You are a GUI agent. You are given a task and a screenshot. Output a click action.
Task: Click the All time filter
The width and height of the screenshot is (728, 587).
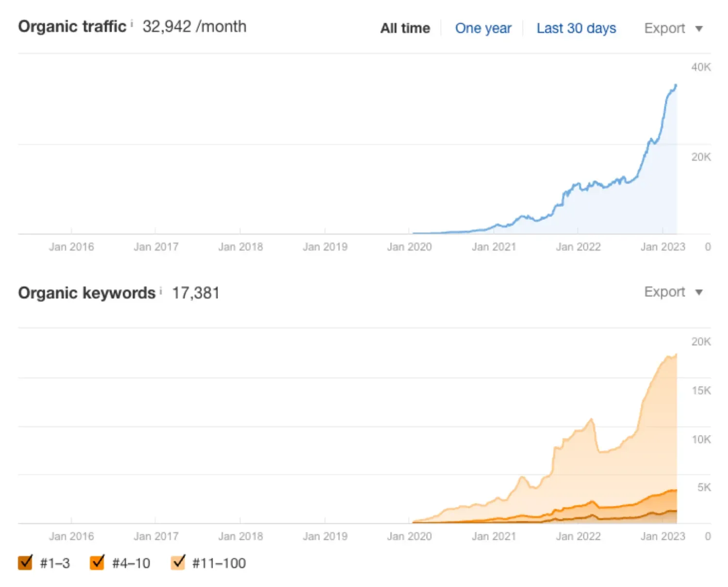coord(405,28)
